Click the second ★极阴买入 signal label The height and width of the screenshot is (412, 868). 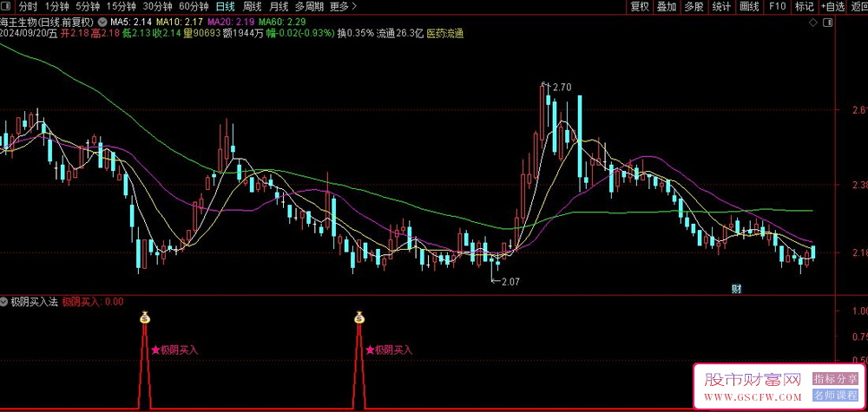pyautogui.click(x=389, y=350)
